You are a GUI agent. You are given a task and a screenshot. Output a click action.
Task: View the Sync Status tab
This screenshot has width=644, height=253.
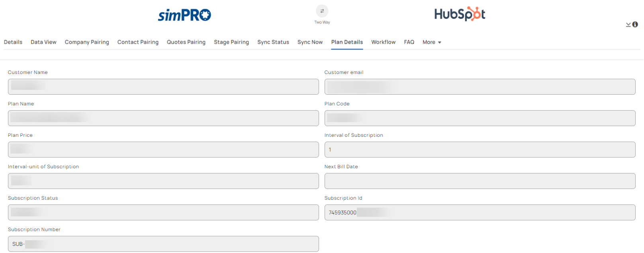tap(273, 42)
